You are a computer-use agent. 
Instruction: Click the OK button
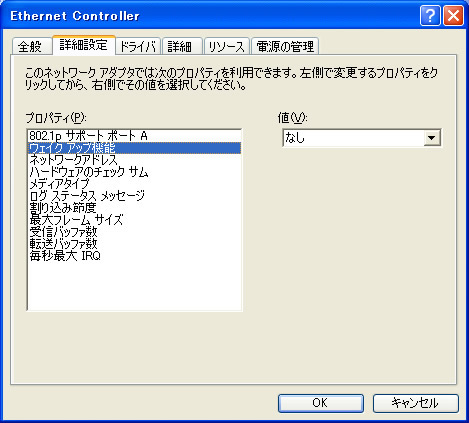pos(320,403)
